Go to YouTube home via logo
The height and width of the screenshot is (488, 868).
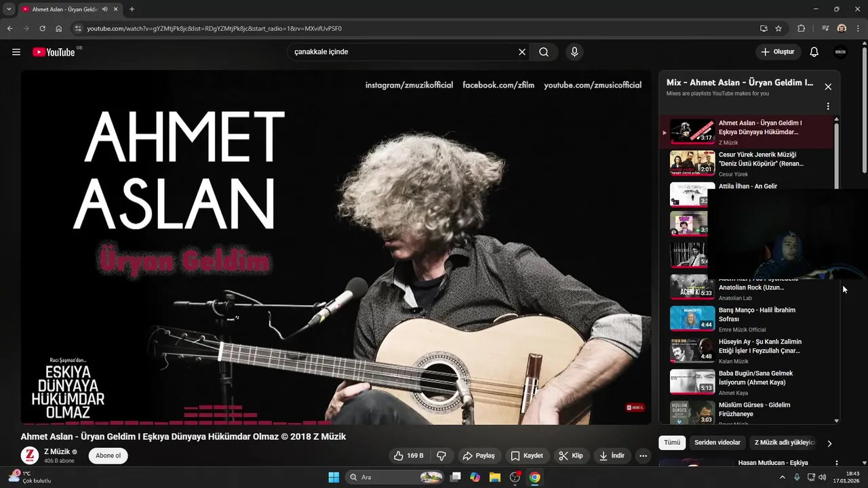tap(54, 52)
